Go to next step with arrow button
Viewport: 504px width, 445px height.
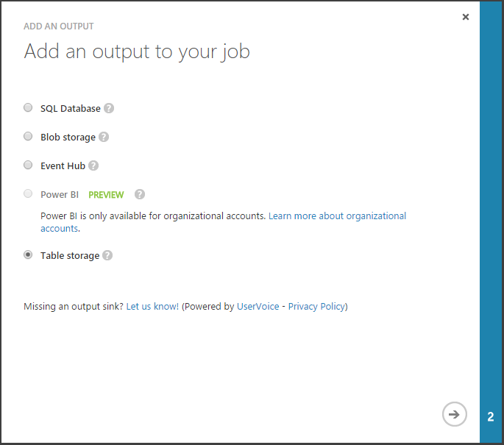pos(454,414)
